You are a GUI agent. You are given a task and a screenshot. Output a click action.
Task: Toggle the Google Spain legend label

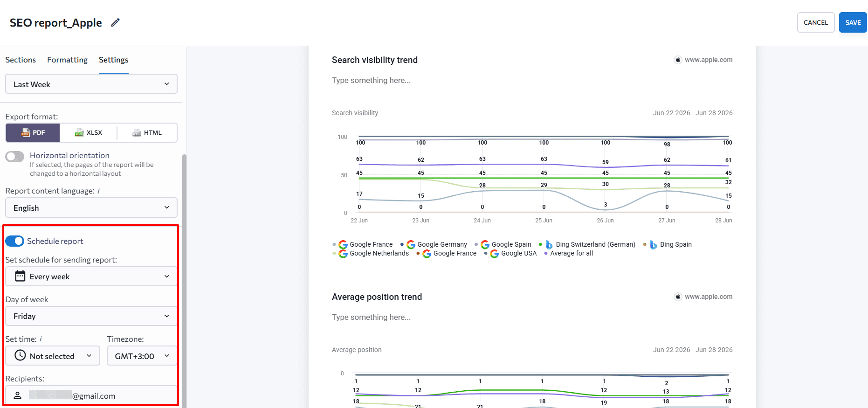[x=511, y=244]
